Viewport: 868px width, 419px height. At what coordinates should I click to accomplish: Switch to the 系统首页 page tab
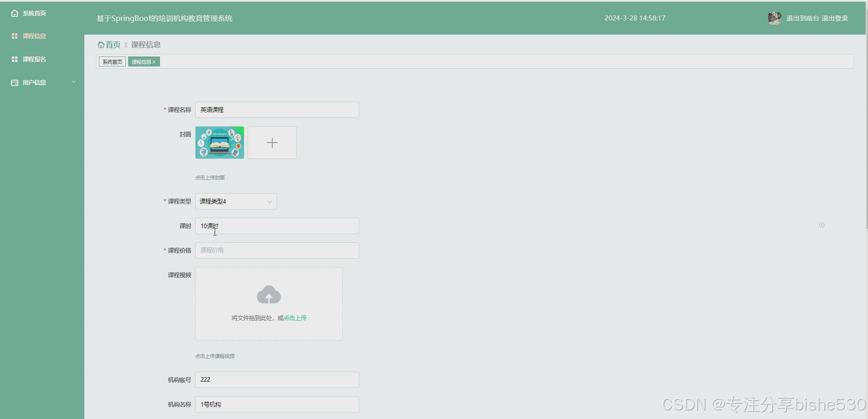(112, 62)
